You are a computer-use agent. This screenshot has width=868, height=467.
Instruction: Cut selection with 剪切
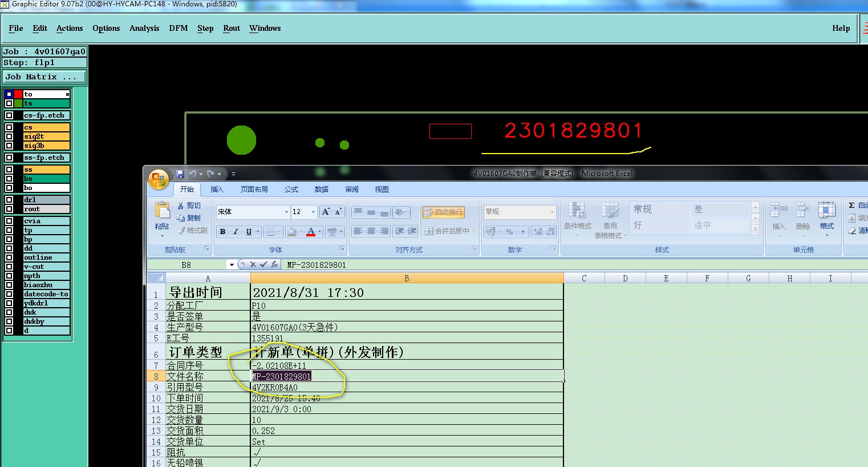(x=189, y=206)
